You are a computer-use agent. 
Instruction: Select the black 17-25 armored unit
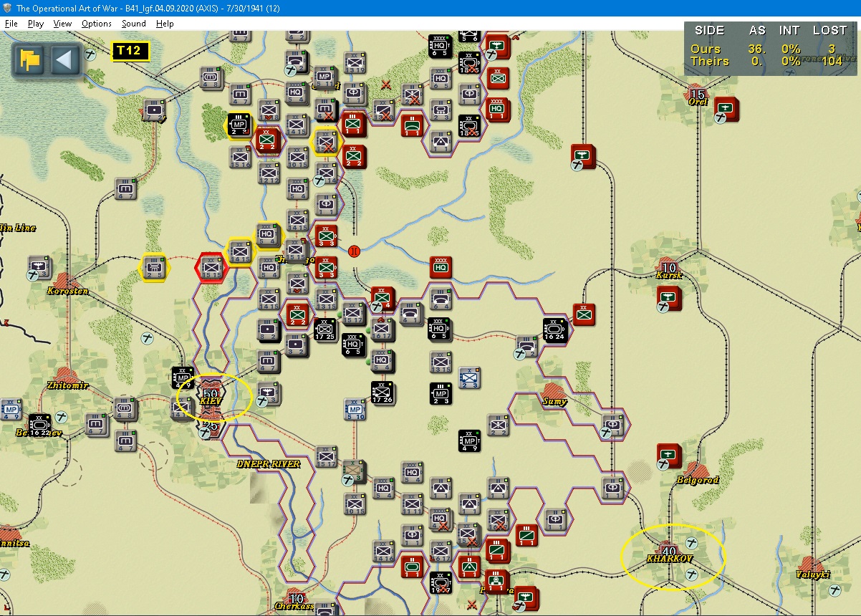pyautogui.click(x=326, y=329)
